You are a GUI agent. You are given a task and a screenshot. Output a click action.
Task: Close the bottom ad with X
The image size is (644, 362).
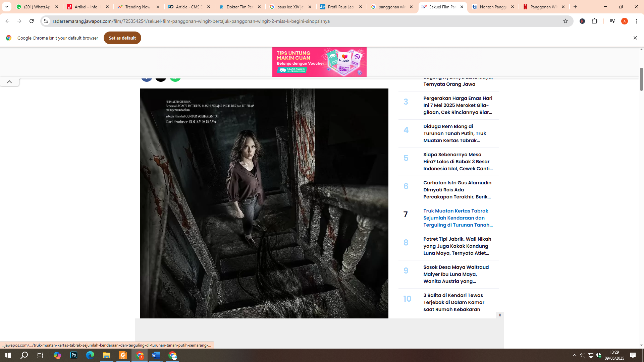pyautogui.click(x=500, y=315)
